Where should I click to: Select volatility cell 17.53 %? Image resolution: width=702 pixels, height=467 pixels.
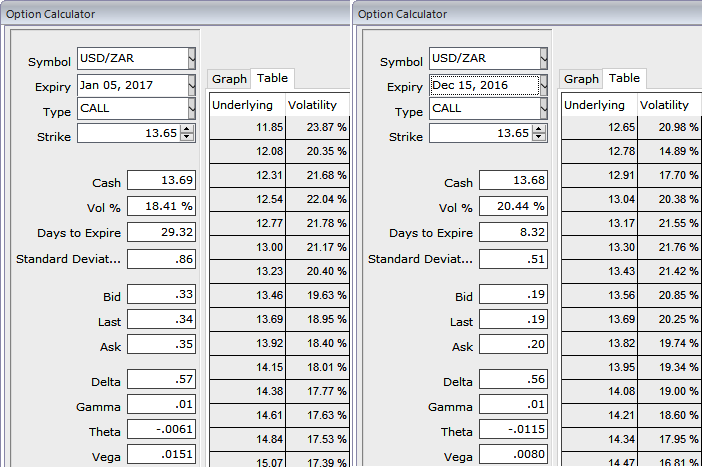pos(317,440)
